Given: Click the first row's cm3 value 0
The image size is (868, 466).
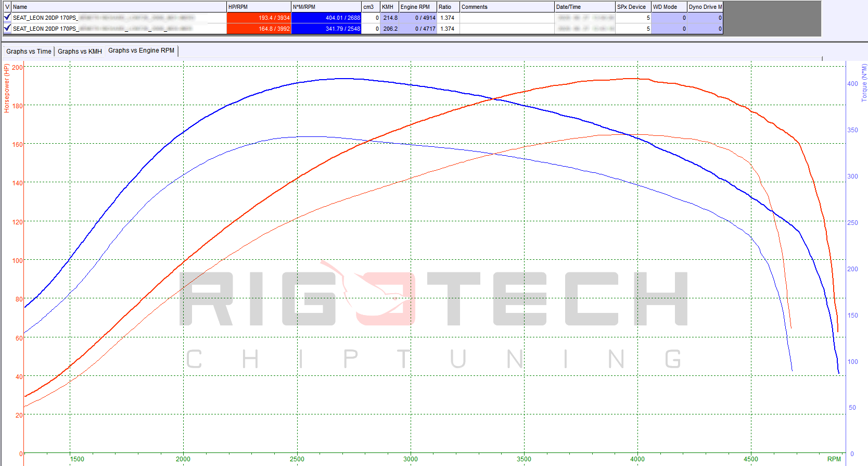Looking at the screenshot, I should pos(371,18).
